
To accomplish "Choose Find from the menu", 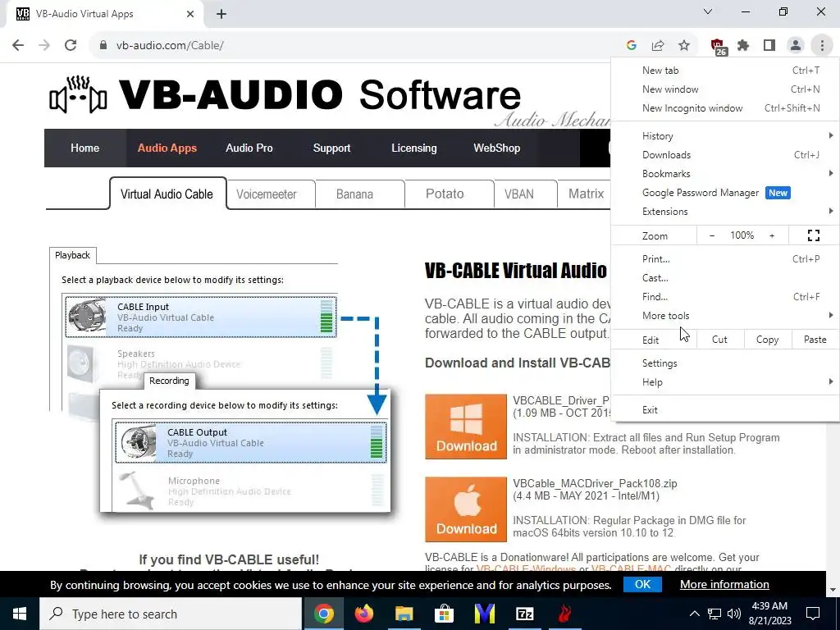I will click(x=725, y=296).
